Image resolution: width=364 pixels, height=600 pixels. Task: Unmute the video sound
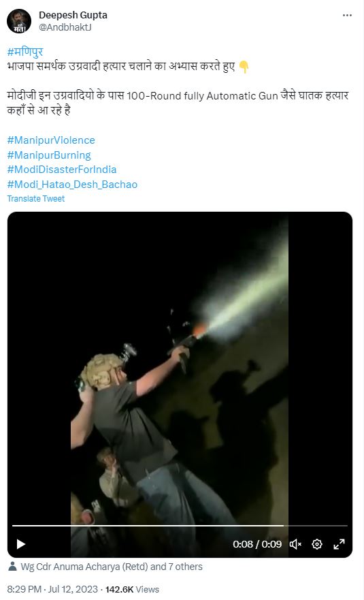click(x=295, y=543)
